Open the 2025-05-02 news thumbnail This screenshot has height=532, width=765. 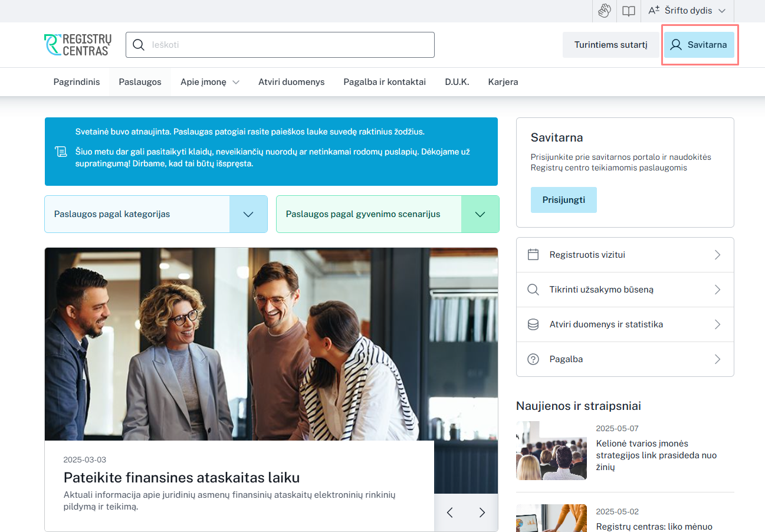coord(551,518)
